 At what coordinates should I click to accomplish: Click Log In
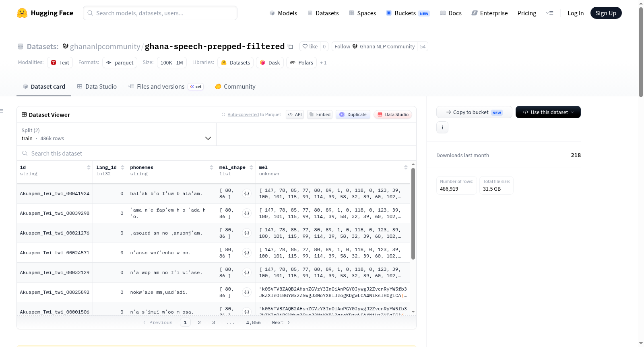point(575,13)
